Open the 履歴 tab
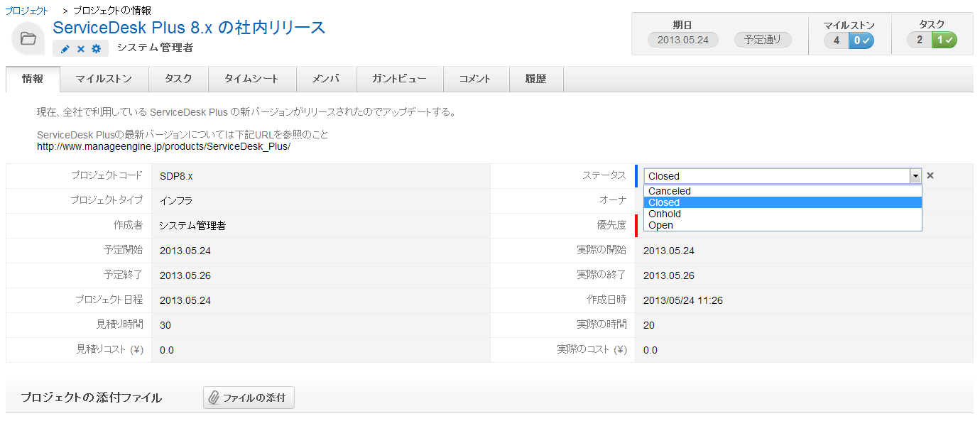980x421 pixels. (536, 79)
